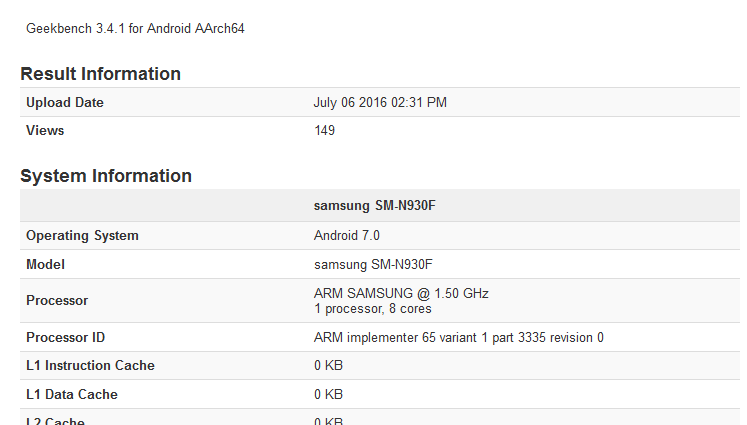Click the ARM SAMSUNG @ 1.50 GHz text
Screen dimensions: 747x425
click(x=401, y=294)
